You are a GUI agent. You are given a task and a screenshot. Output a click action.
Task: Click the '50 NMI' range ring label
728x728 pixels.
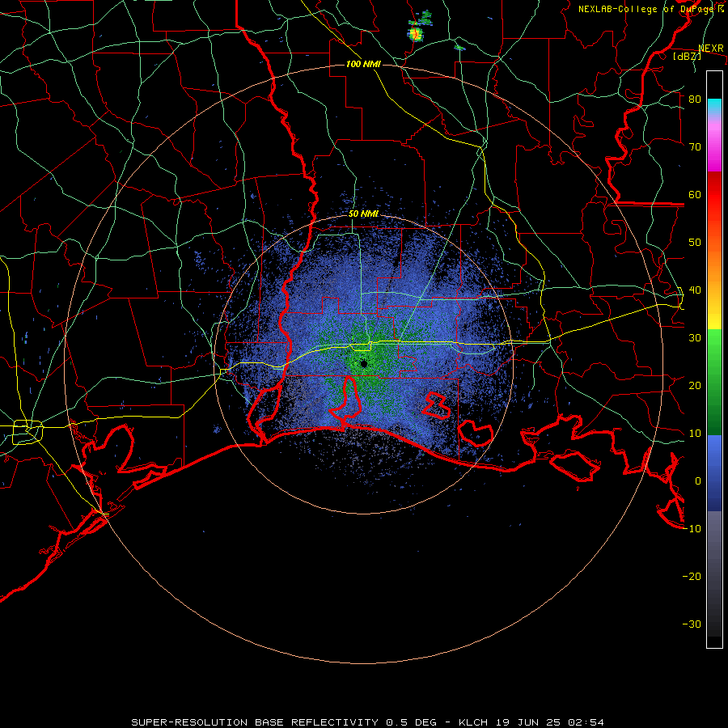363,214
